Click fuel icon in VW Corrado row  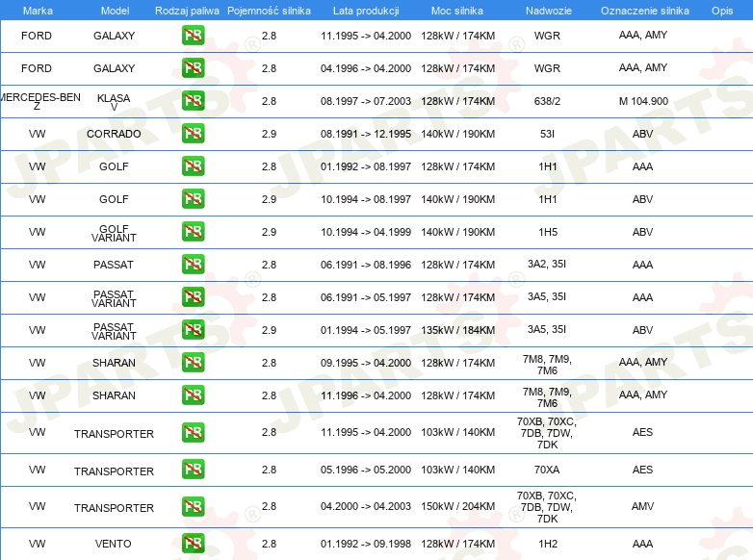[193, 134]
